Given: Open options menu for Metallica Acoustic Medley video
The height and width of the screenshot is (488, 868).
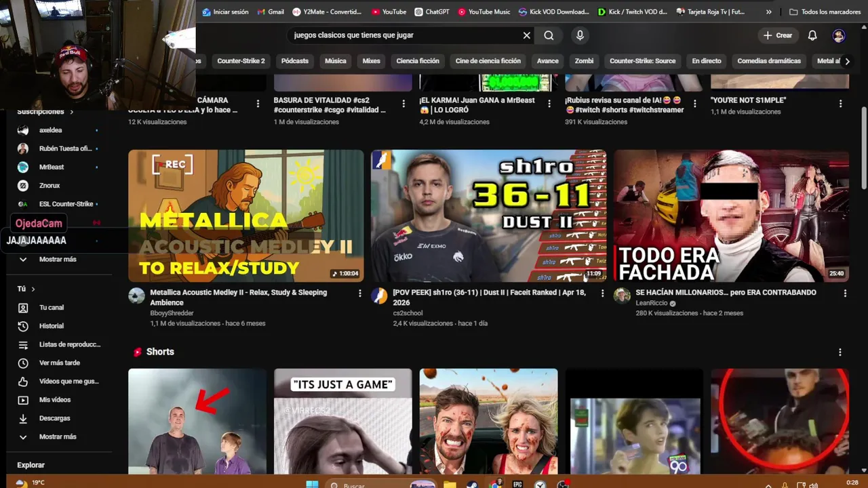Looking at the screenshot, I should 360,293.
